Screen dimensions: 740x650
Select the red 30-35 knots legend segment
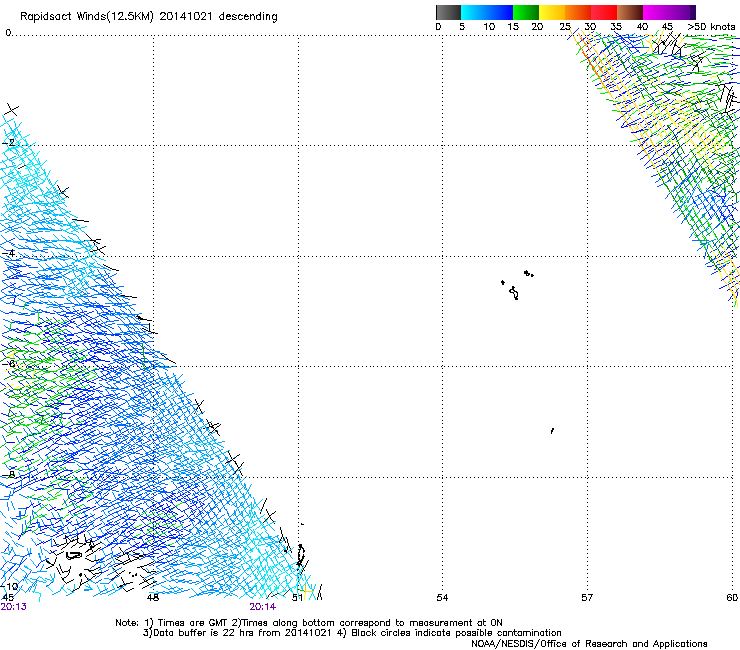point(604,12)
